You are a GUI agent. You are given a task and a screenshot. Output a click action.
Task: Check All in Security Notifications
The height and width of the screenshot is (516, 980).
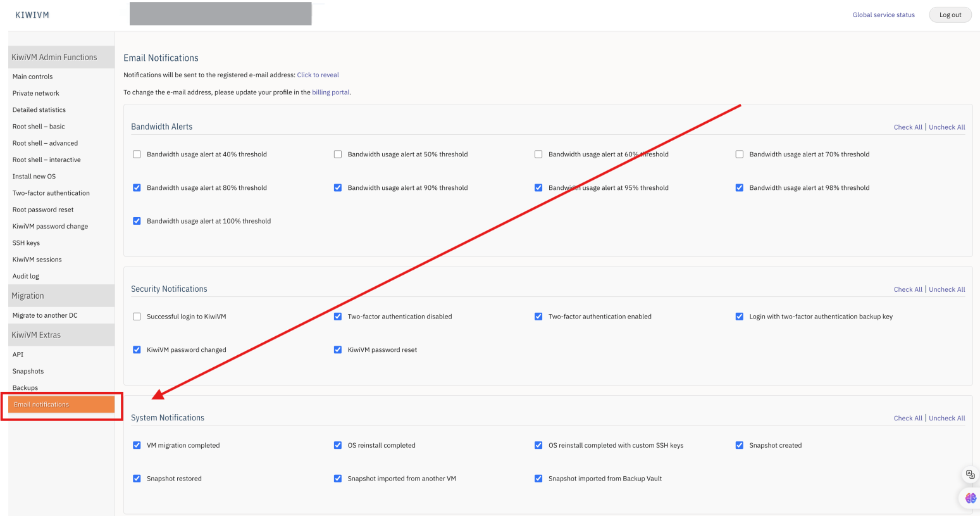pyautogui.click(x=908, y=289)
